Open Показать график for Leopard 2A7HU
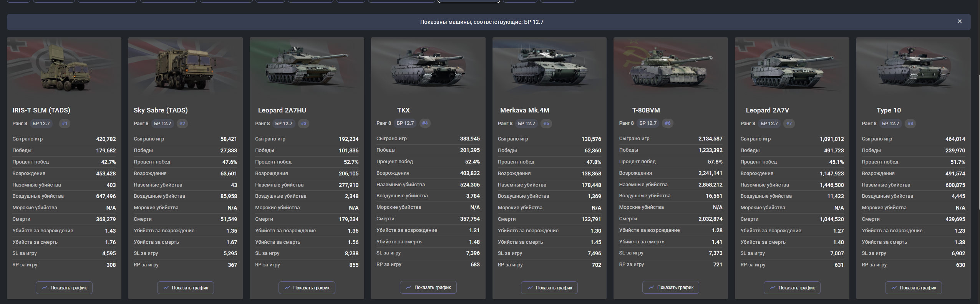 pyautogui.click(x=307, y=287)
